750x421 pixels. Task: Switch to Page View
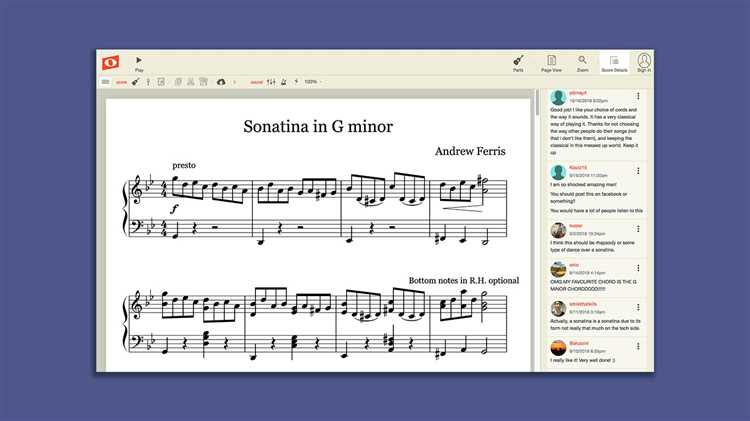[x=551, y=64]
